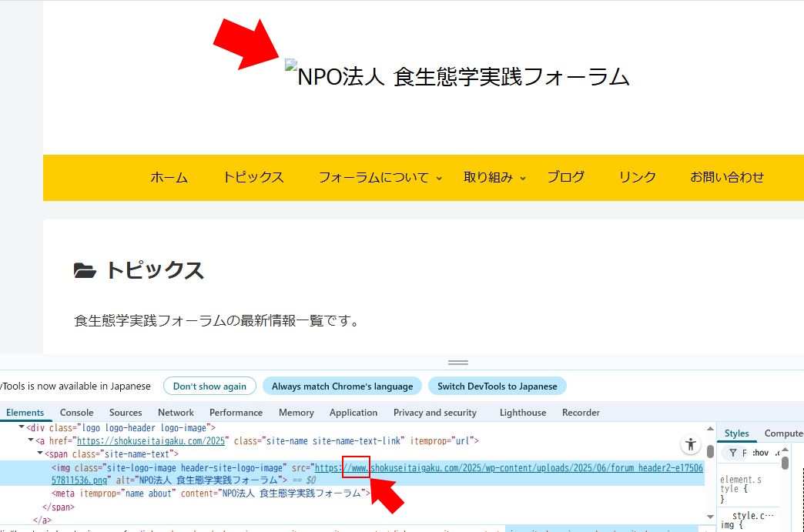Click the filter funnel icon in Styles

point(732,453)
